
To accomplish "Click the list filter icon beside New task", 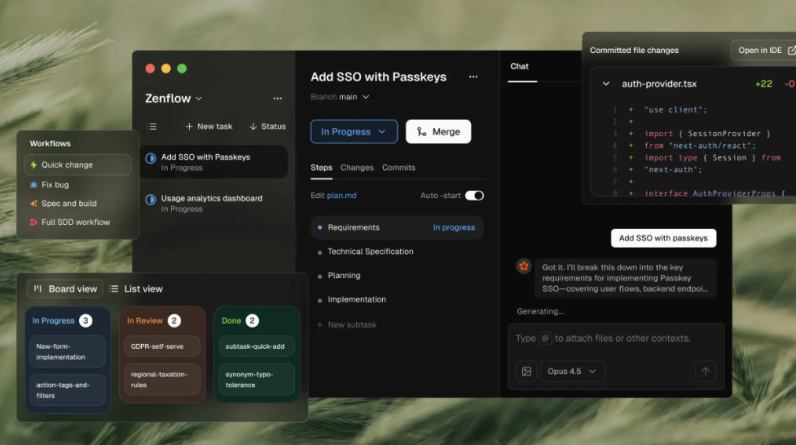I will coord(152,127).
